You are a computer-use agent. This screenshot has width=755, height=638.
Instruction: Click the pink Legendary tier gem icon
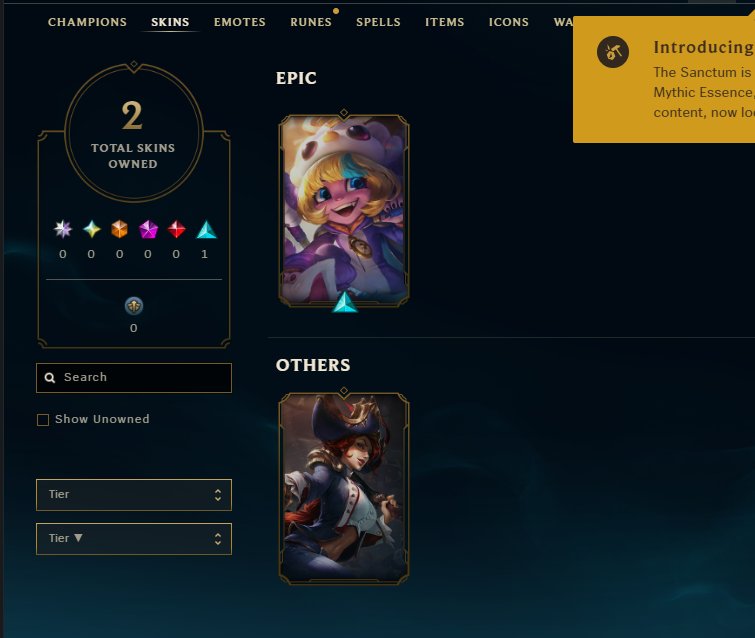click(x=148, y=229)
